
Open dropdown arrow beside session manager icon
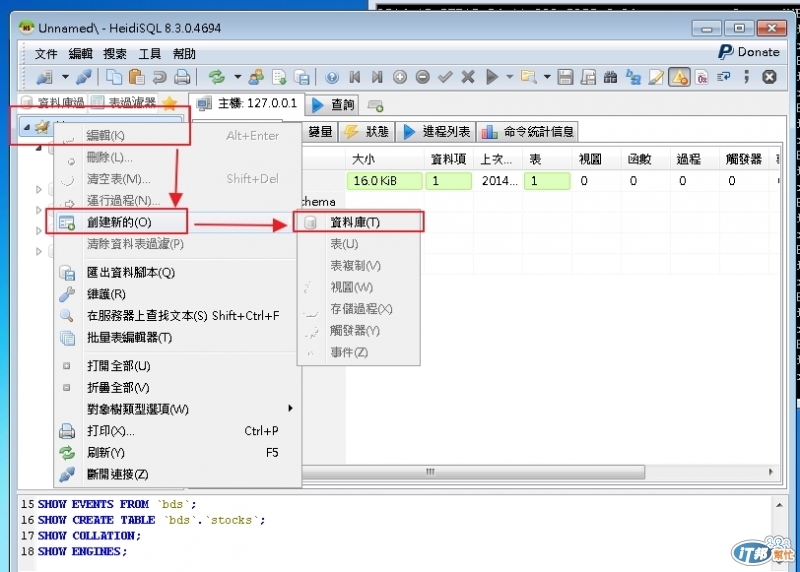click(65, 77)
